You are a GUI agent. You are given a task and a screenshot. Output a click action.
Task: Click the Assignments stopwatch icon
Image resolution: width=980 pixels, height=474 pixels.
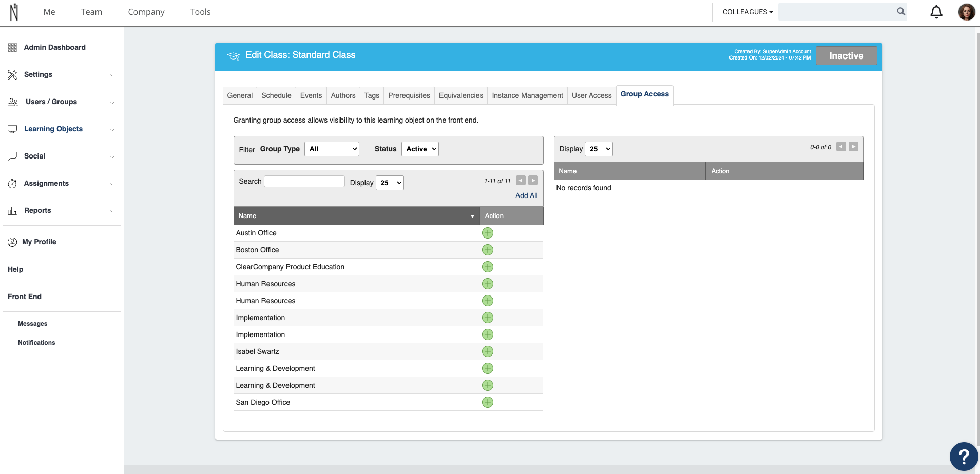pos(12,184)
